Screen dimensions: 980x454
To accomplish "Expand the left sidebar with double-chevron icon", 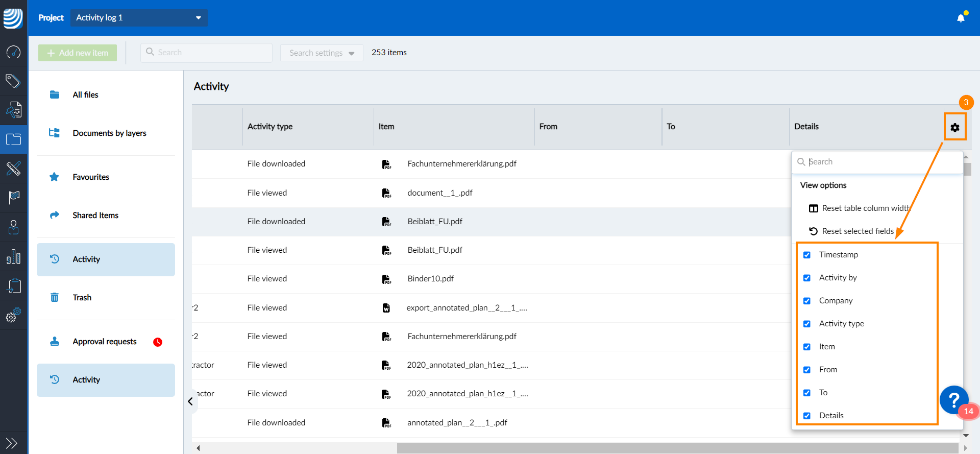I will 11,443.
